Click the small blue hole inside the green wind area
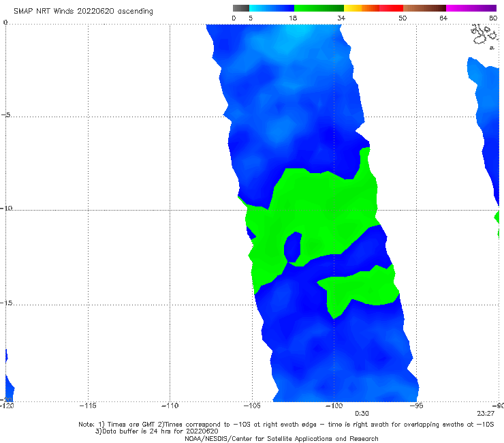Screen dimensions: 504x443 [x=293, y=247]
